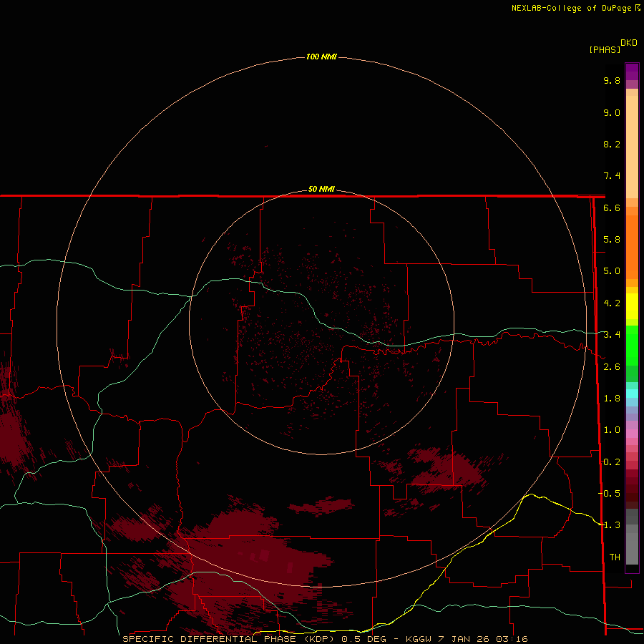Screen dimensions: 644x644
Task: Click the 5.0 scale label
Action: 612,271
